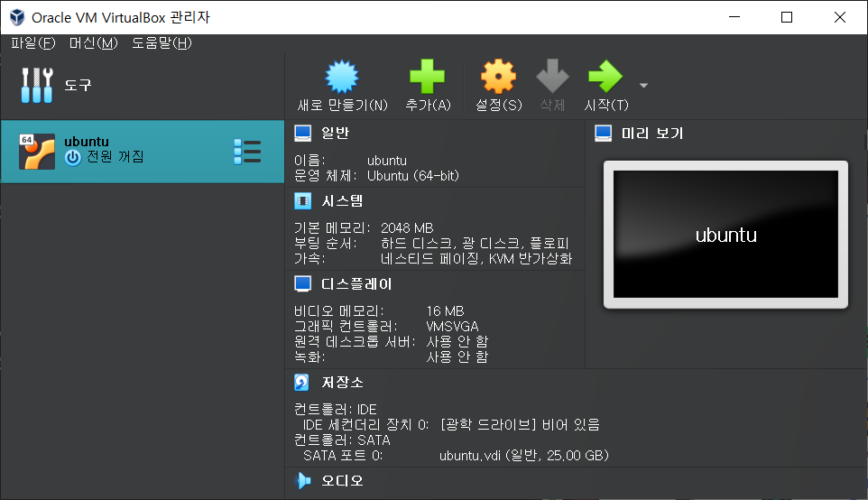Click the 미리 보기 header
This screenshot has height=500, width=868.
click(652, 134)
